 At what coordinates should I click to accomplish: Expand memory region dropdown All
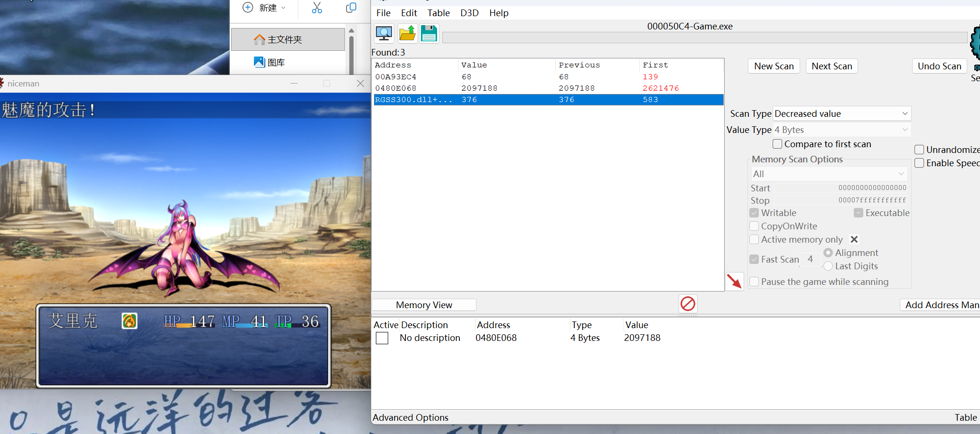coord(829,174)
